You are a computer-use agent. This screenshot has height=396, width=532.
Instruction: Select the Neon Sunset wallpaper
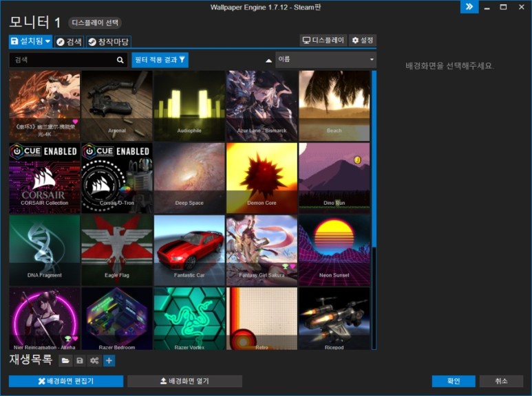(x=334, y=250)
